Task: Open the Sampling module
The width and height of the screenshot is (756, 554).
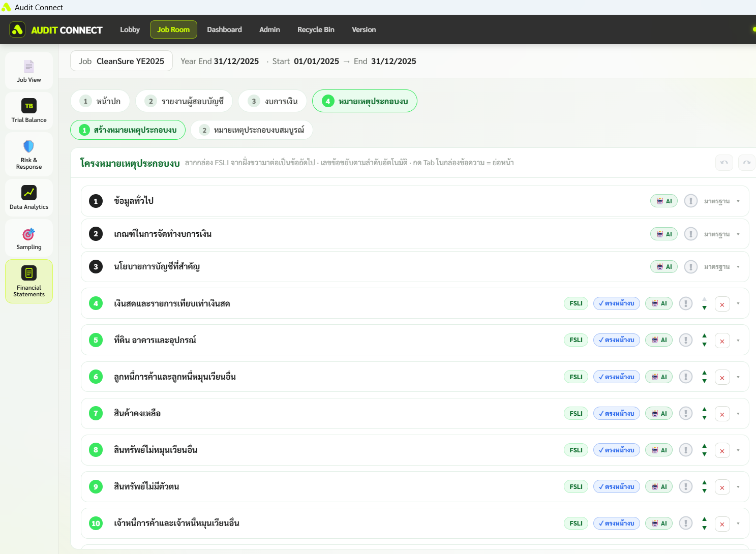Action: coord(29,238)
